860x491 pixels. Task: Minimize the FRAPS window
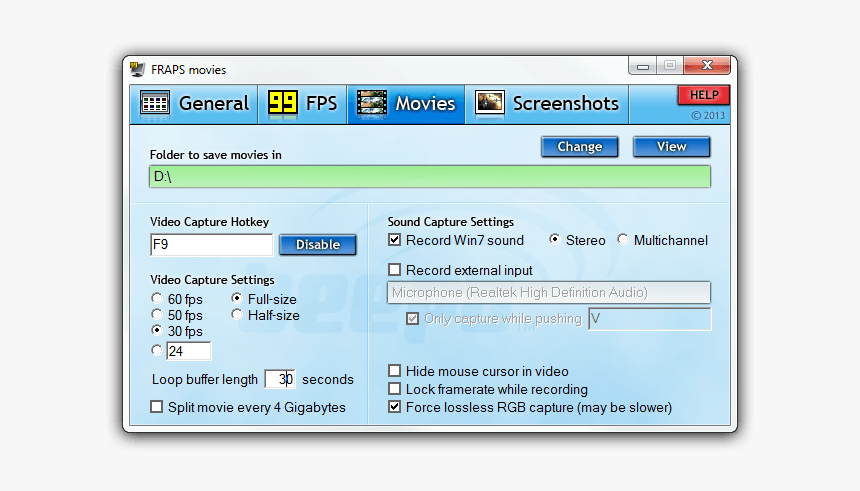tap(643, 66)
